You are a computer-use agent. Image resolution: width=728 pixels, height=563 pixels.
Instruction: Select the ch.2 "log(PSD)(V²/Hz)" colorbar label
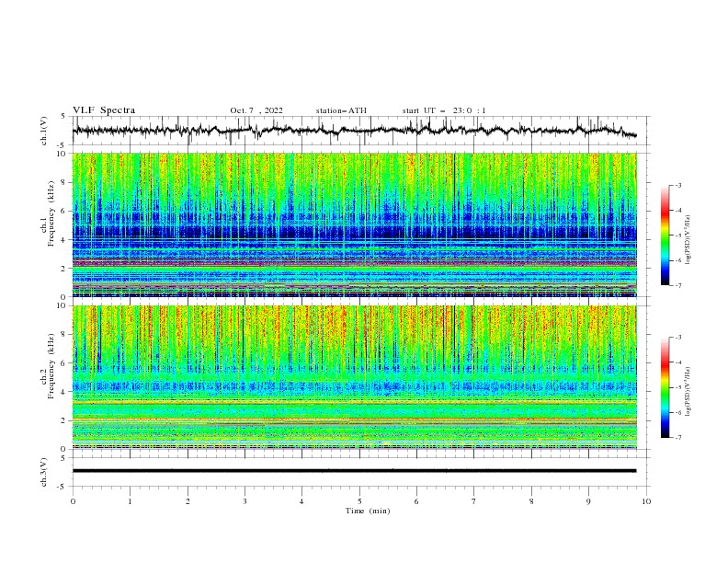[688, 391]
